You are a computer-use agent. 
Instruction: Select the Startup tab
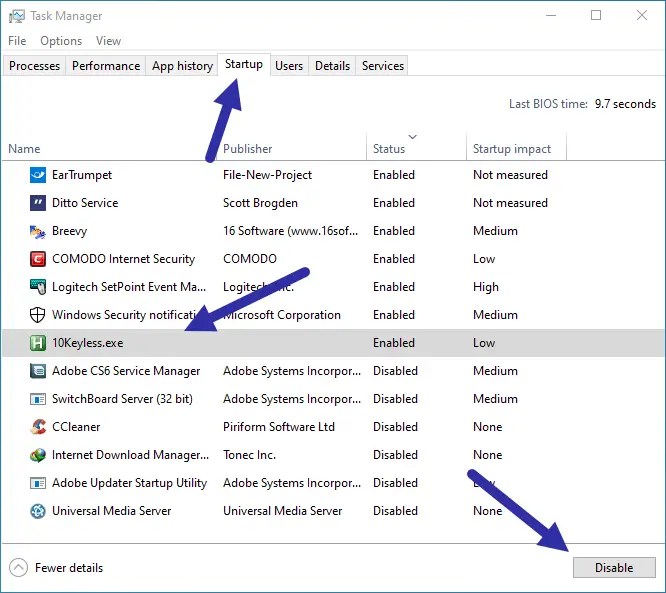[x=244, y=65]
